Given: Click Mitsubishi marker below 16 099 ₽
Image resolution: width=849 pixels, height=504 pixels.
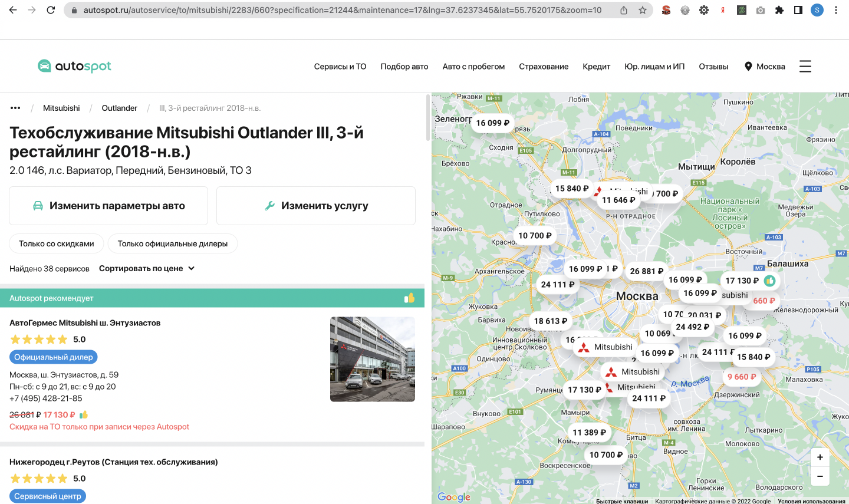Looking at the screenshot, I should click(x=632, y=371).
